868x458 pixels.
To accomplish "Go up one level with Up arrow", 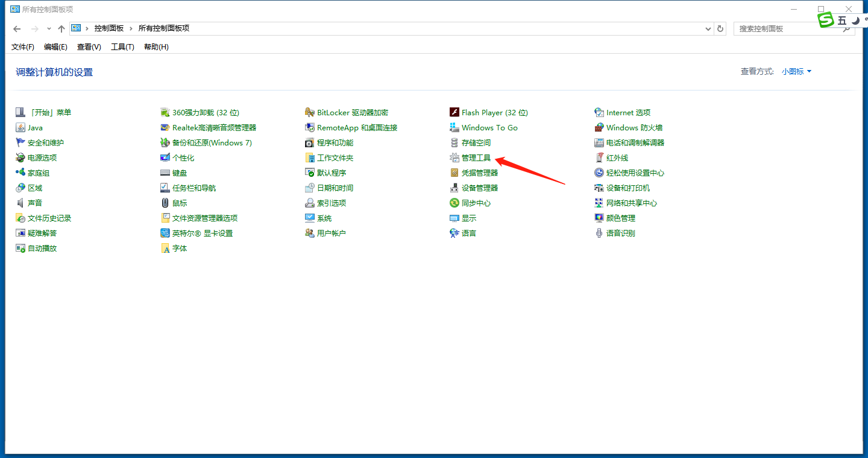I will tap(61, 28).
